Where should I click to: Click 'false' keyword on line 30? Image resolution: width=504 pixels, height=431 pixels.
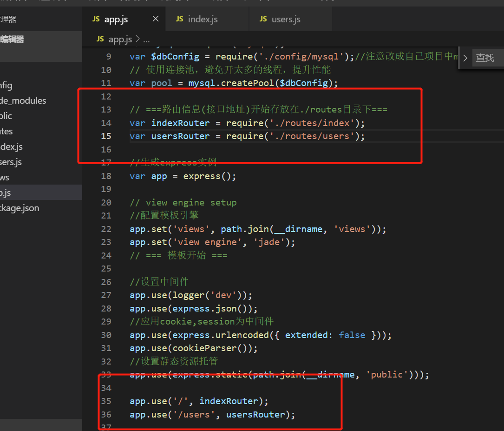click(352, 335)
